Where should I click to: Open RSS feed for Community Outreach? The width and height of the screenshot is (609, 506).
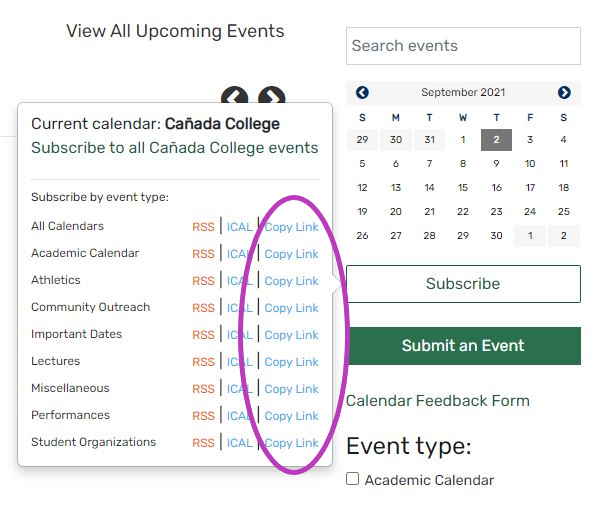[x=203, y=308]
